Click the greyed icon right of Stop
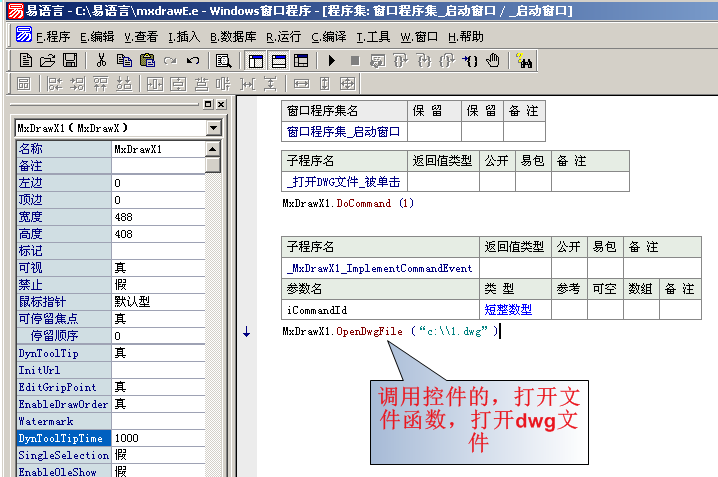Screen dimensions: 718x477 click(377, 60)
